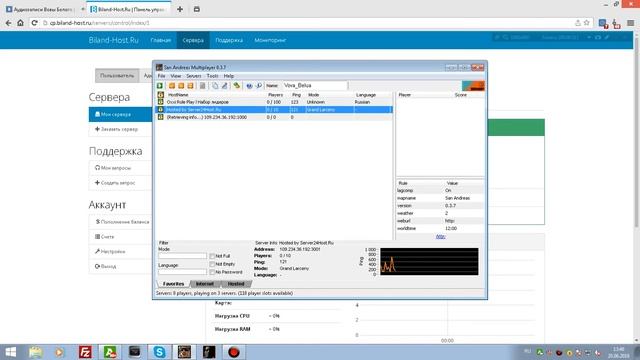The height and width of the screenshot is (360, 640).
Task: Open the Tools menu in SA-MP
Action: tap(212, 76)
